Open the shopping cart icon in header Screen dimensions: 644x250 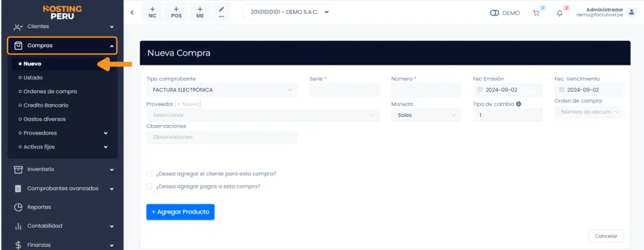coord(536,13)
